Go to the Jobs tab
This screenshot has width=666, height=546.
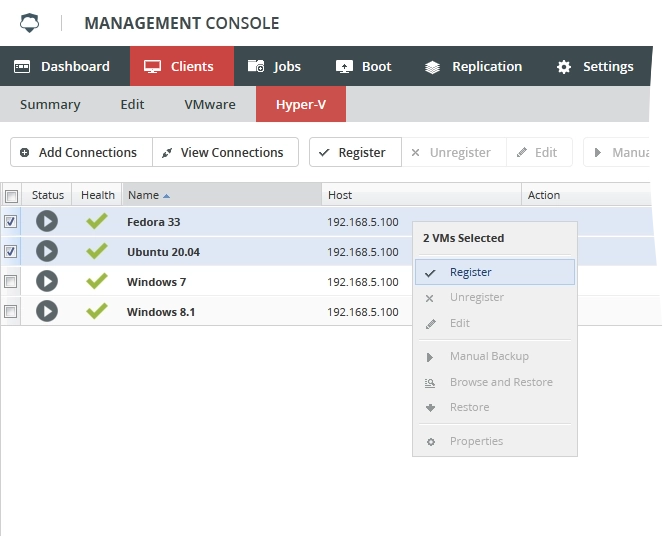coord(275,66)
